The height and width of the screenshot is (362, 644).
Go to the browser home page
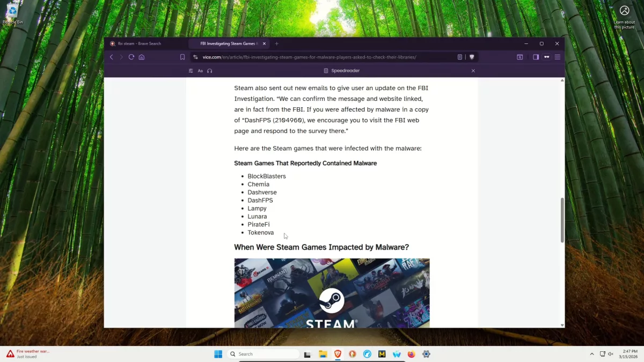[x=141, y=57]
